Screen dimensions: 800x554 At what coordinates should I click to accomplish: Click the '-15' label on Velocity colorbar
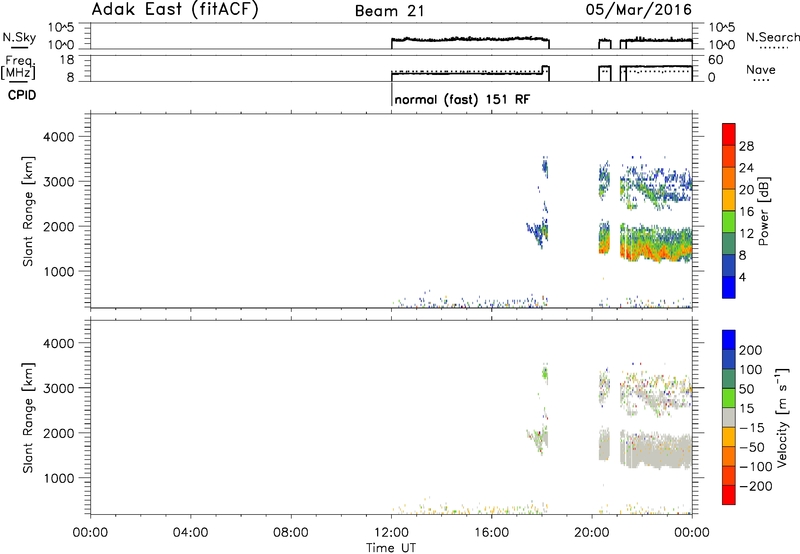[x=752, y=428]
